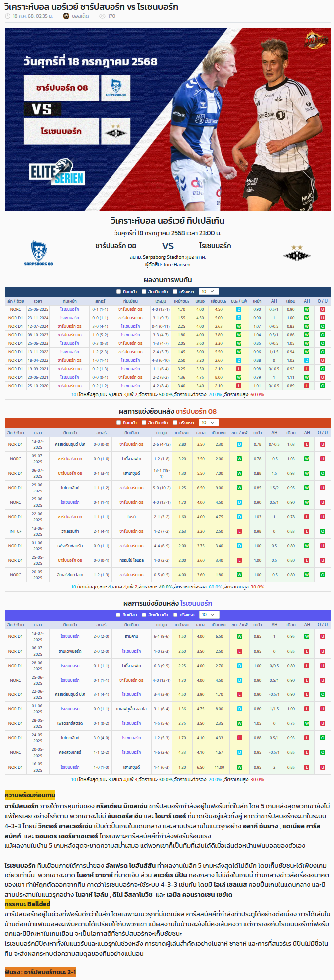Click W handicap badge in Sarpsborg table 09-07-2025 row
Screen dimensions: 334x980
coord(307,459)
